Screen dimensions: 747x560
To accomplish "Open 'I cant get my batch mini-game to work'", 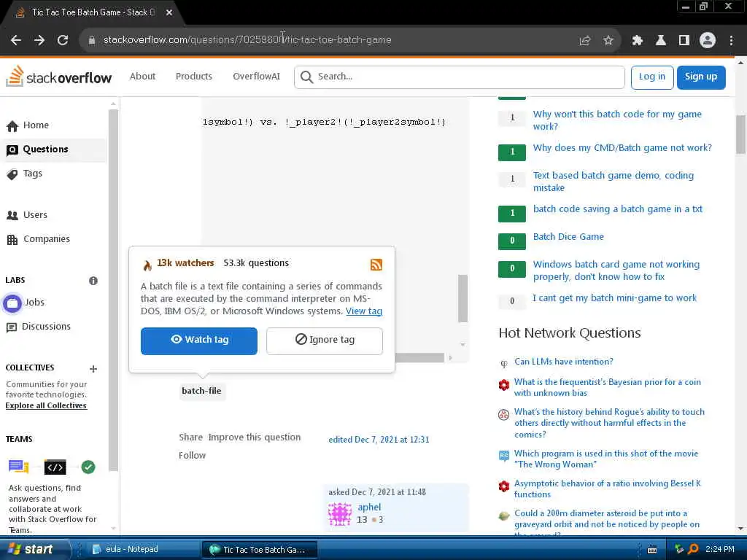I will (614, 298).
